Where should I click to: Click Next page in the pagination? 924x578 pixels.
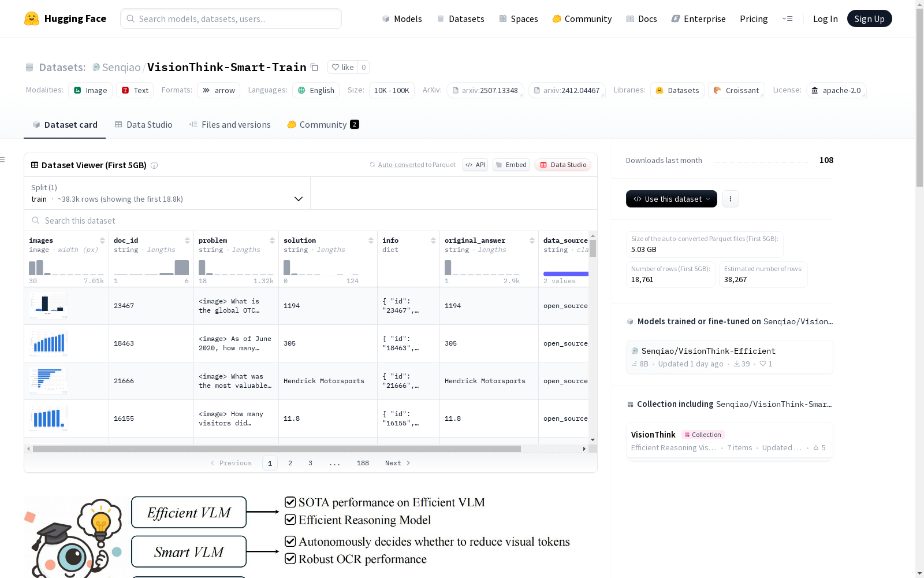pos(397,463)
